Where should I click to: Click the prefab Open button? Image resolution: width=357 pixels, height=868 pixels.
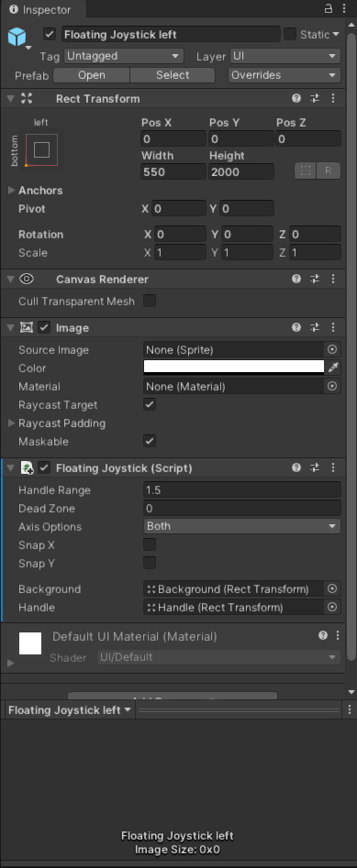pyautogui.click(x=92, y=75)
